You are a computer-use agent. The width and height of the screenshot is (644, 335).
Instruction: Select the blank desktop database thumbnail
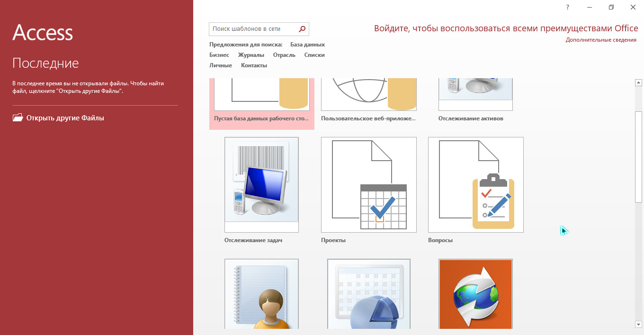[261, 94]
